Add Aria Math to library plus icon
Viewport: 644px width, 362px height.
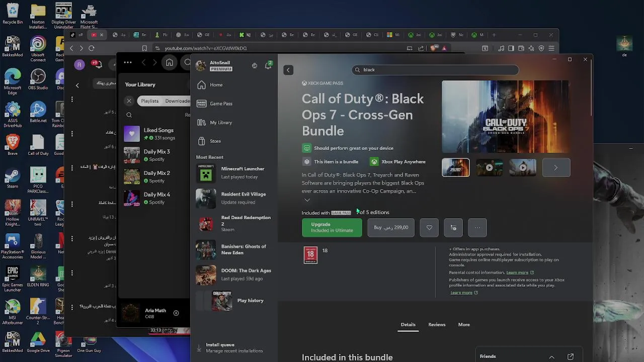click(176, 313)
